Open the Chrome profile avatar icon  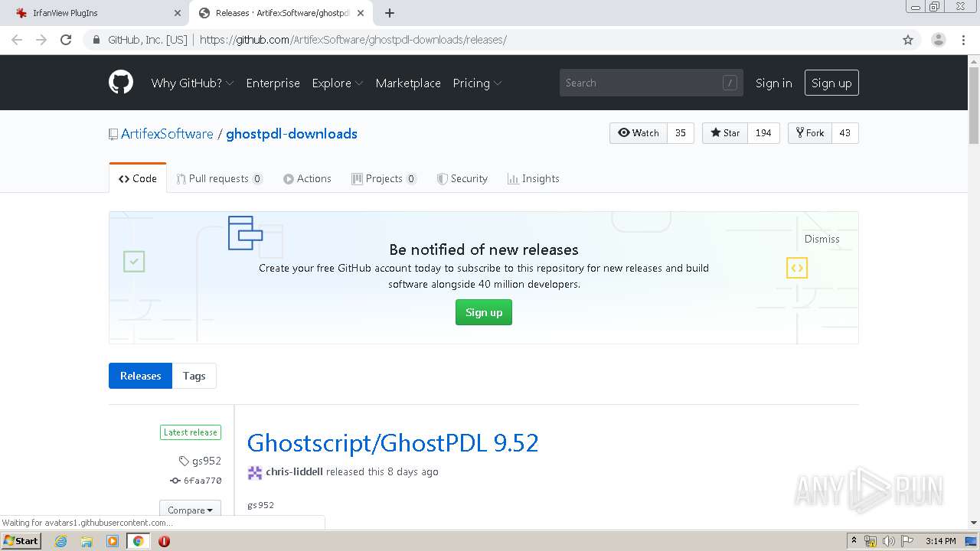pos(938,40)
